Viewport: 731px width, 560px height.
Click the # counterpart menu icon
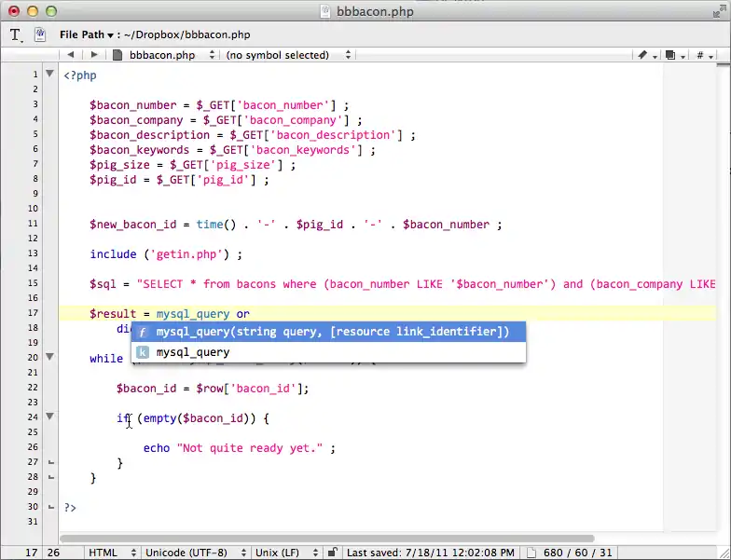704,56
